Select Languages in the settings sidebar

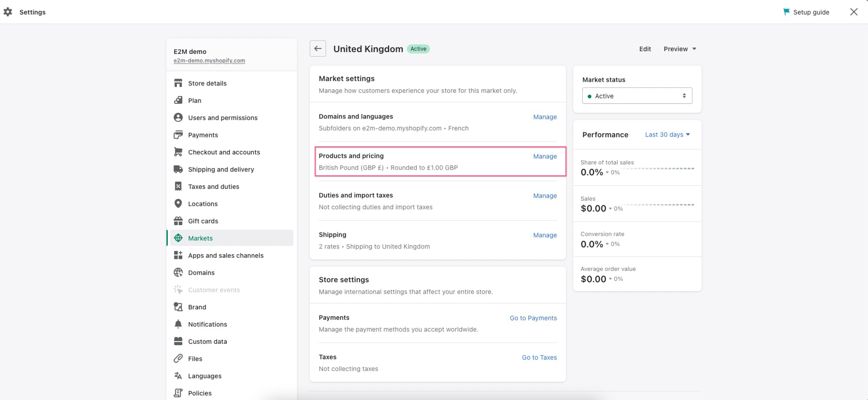[x=205, y=376]
